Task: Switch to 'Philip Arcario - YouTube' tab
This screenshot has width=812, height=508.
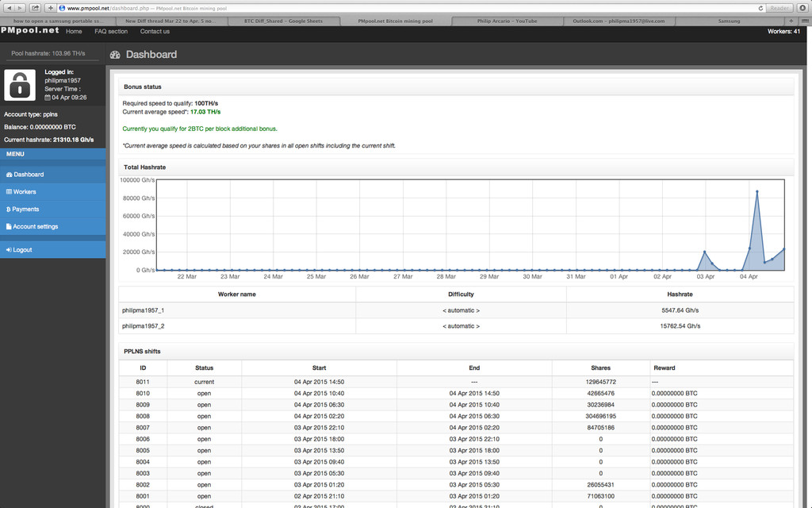Action: (507, 21)
